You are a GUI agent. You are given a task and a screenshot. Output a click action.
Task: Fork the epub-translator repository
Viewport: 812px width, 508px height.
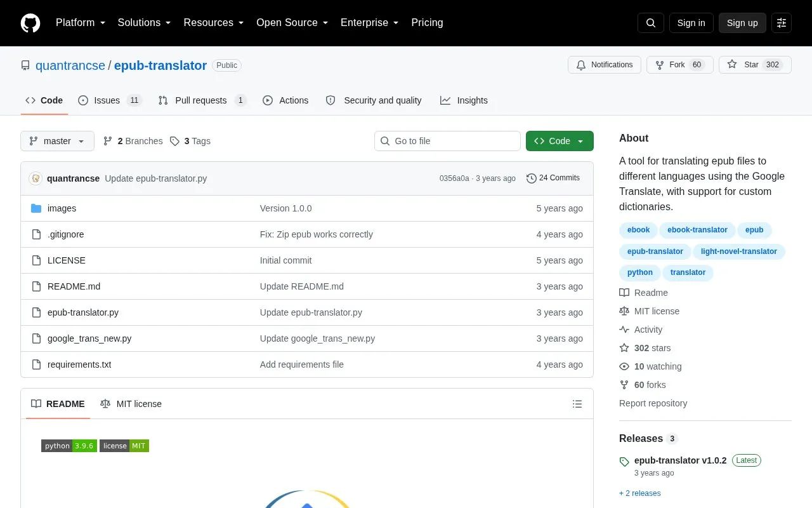pyautogui.click(x=680, y=65)
